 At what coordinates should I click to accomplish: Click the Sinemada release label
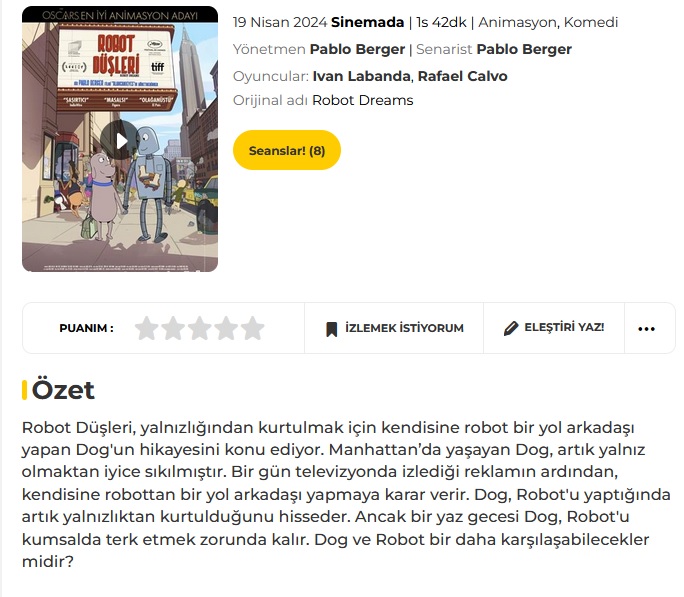(367, 22)
